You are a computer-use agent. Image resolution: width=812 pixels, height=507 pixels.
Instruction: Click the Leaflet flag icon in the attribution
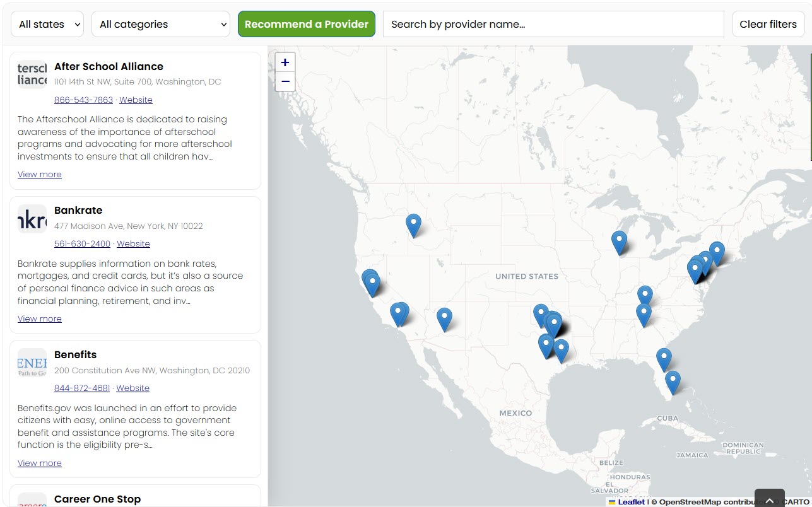pyautogui.click(x=613, y=502)
